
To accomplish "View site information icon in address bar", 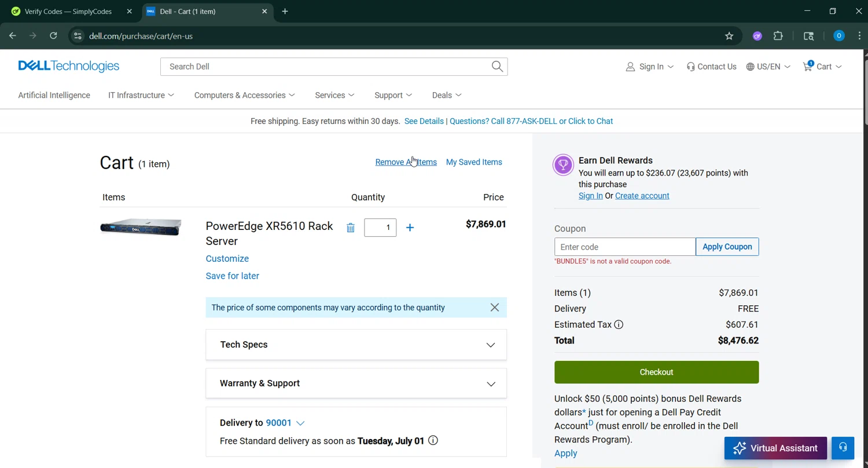I will (x=78, y=36).
